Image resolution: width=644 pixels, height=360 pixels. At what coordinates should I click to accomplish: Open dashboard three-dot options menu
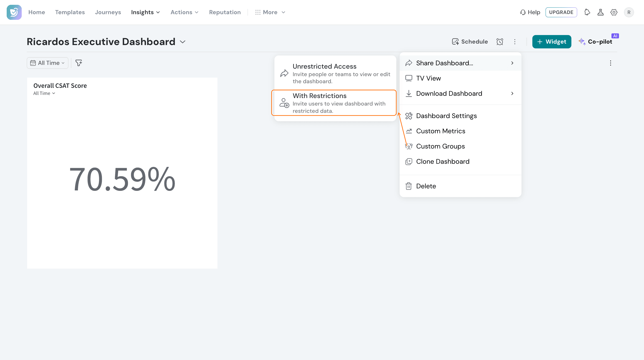click(x=515, y=42)
